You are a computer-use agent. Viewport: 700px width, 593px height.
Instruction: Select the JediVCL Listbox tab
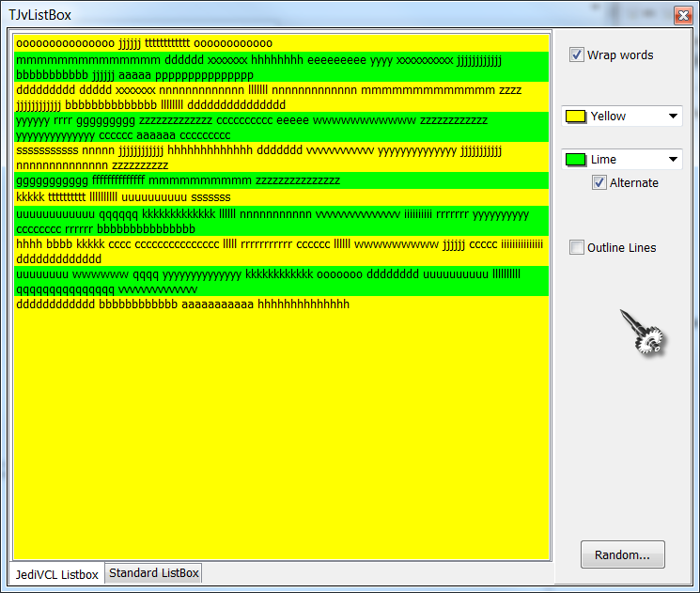pyautogui.click(x=56, y=574)
